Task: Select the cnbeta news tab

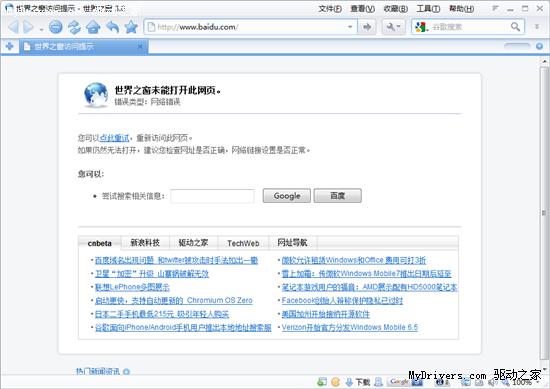Action: pyautogui.click(x=100, y=243)
